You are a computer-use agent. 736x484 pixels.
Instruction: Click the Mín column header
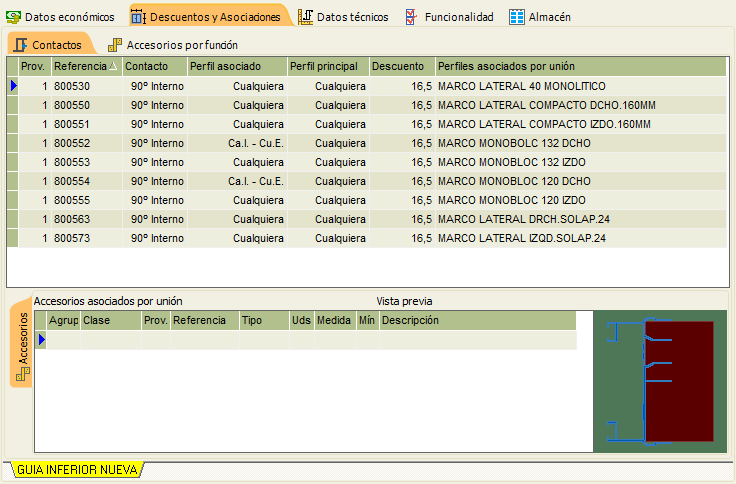point(368,320)
